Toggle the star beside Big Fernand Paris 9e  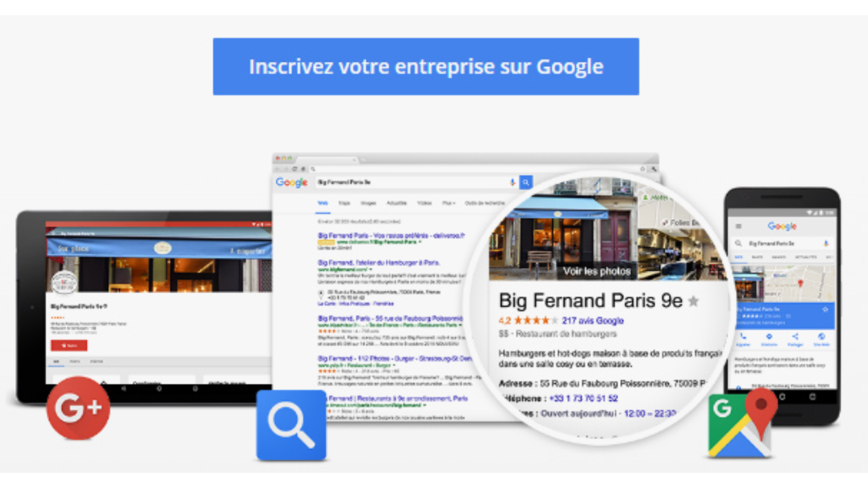click(x=693, y=301)
